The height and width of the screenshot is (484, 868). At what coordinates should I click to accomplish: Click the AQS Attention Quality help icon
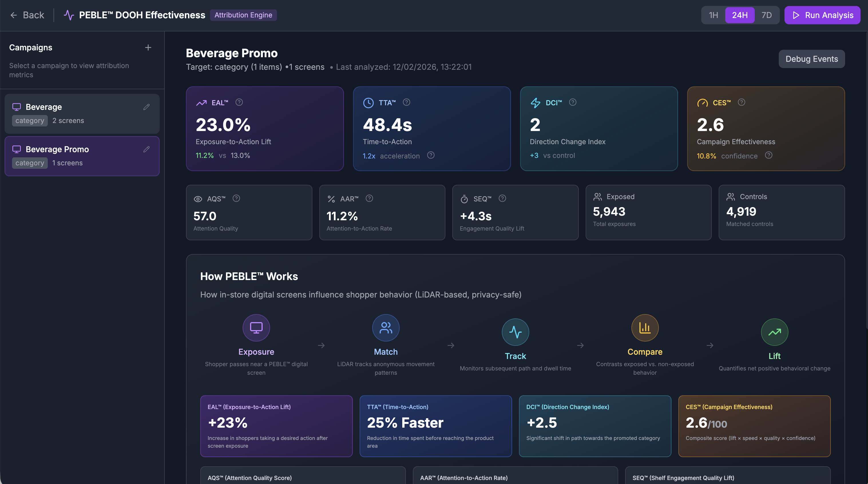pyautogui.click(x=236, y=199)
